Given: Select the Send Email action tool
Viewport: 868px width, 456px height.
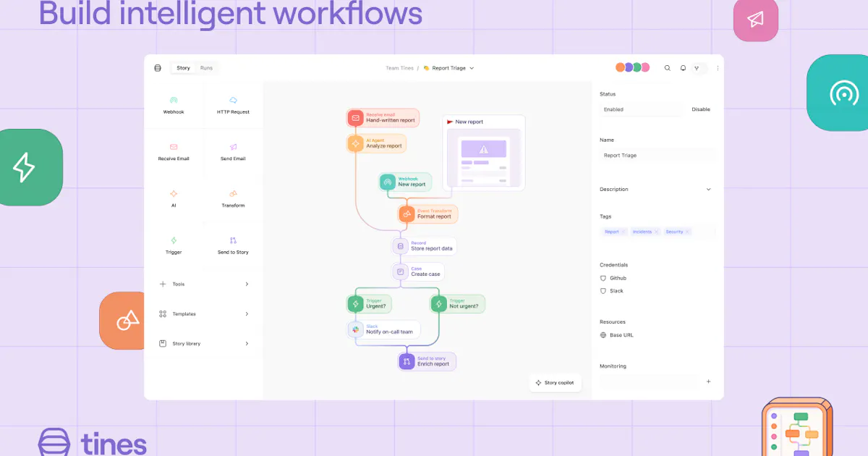Looking at the screenshot, I should click(x=233, y=153).
